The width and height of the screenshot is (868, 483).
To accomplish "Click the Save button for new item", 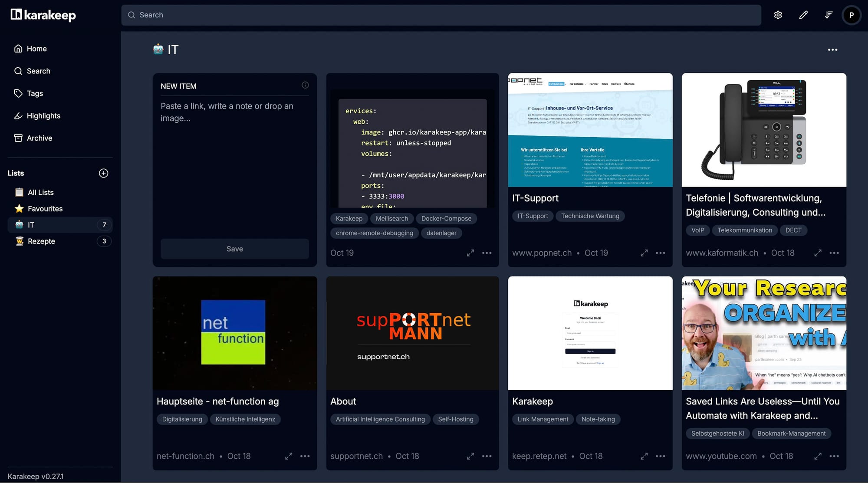I will pos(234,249).
